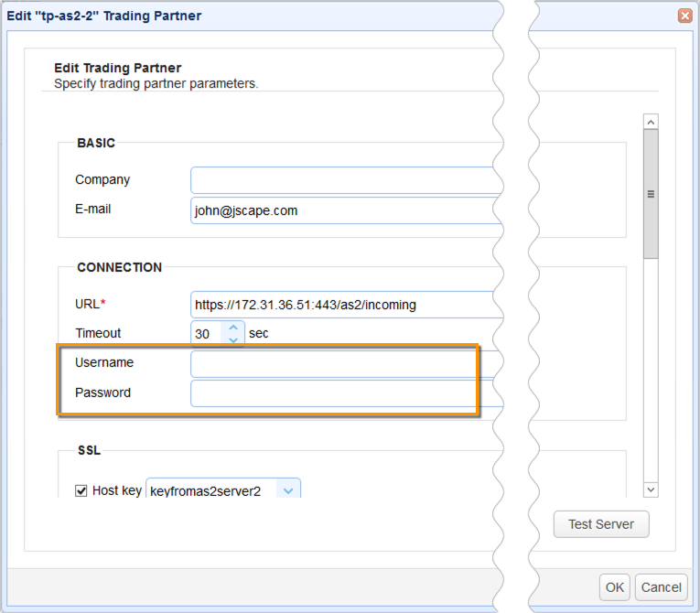Close the Edit Trading Partner dialog
Image resolution: width=700 pixels, height=613 pixels.
(684, 16)
